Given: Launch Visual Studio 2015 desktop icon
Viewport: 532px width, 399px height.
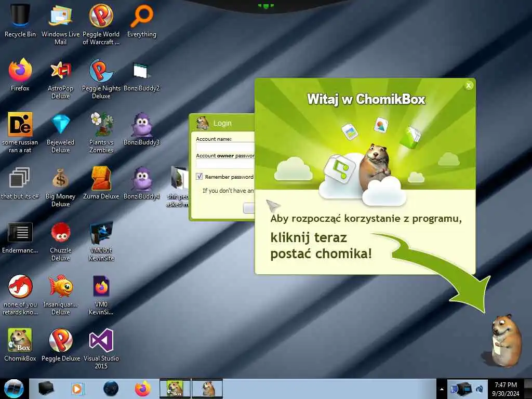Looking at the screenshot, I should pyautogui.click(x=101, y=349).
